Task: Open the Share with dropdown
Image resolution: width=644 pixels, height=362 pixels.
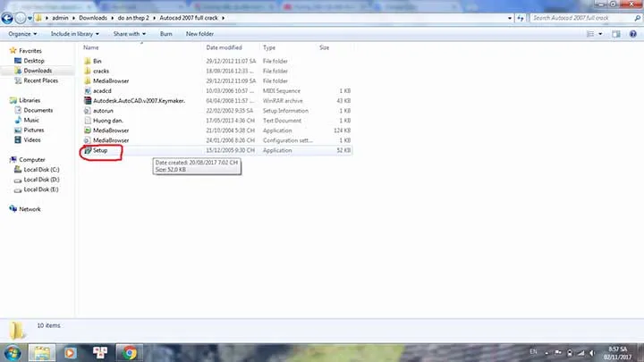Action: pos(131,34)
